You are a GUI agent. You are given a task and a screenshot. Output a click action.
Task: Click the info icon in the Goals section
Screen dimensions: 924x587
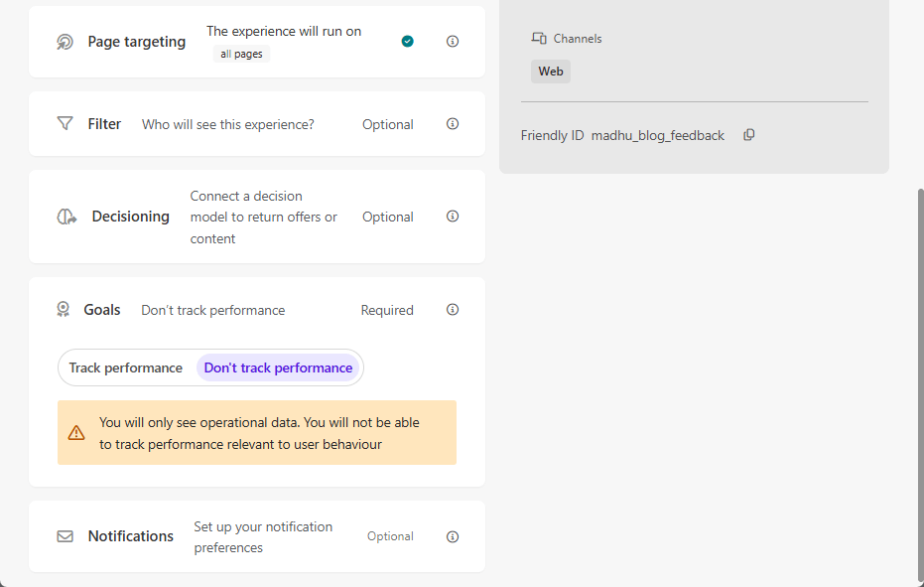pyautogui.click(x=452, y=309)
